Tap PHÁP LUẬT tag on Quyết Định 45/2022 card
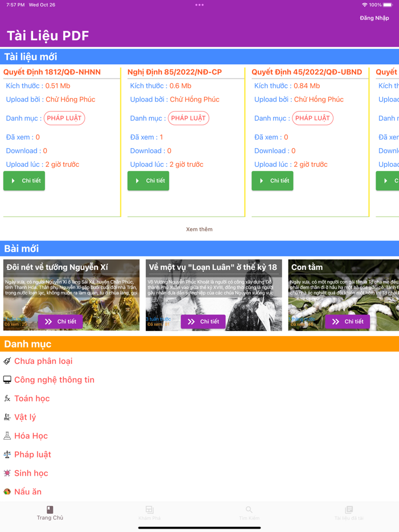This screenshot has height=532, width=399. click(313, 118)
